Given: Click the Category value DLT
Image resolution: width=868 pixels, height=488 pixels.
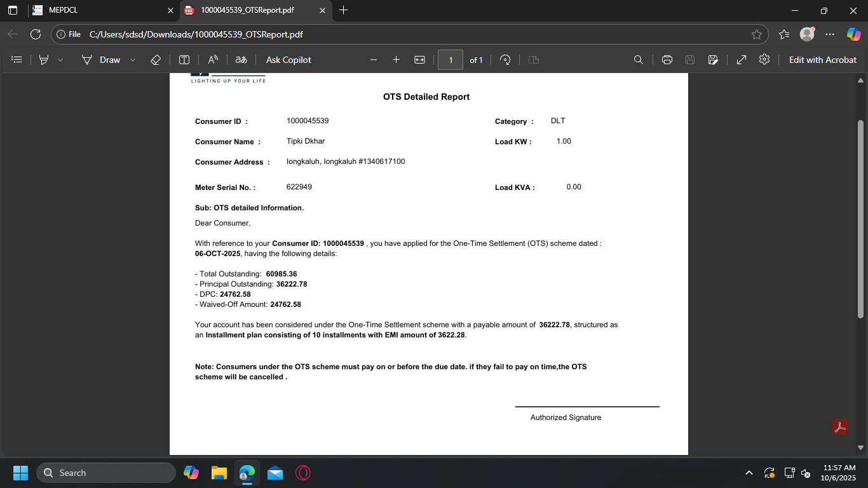Looking at the screenshot, I should click(558, 121).
